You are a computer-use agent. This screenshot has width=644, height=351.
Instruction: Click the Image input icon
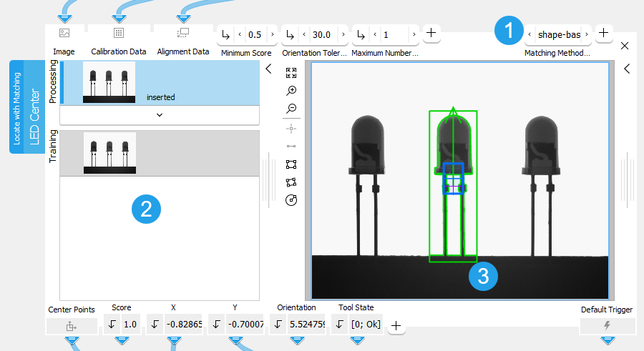64,33
